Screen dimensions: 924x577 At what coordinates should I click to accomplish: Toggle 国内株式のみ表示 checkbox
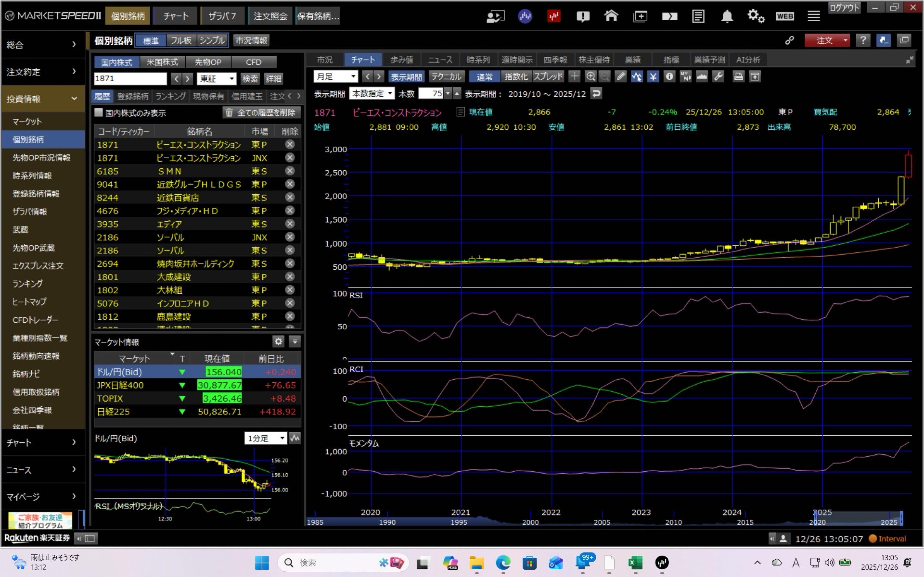point(99,113)
